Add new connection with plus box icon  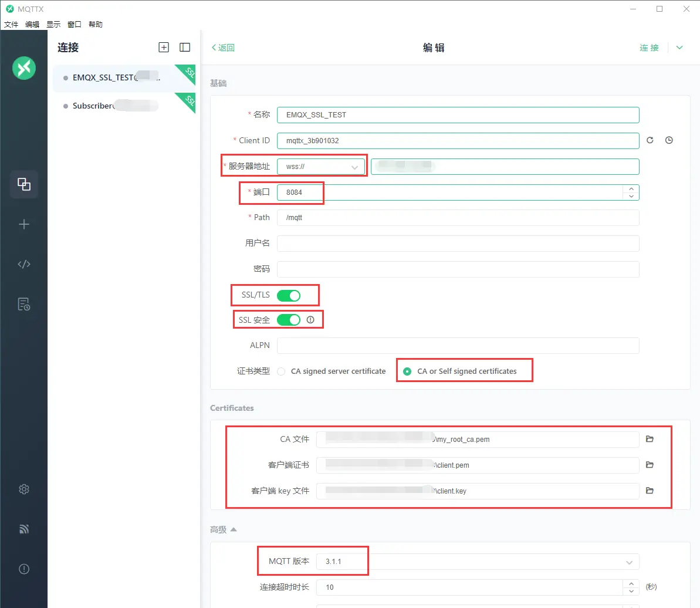tap(164, 48)
